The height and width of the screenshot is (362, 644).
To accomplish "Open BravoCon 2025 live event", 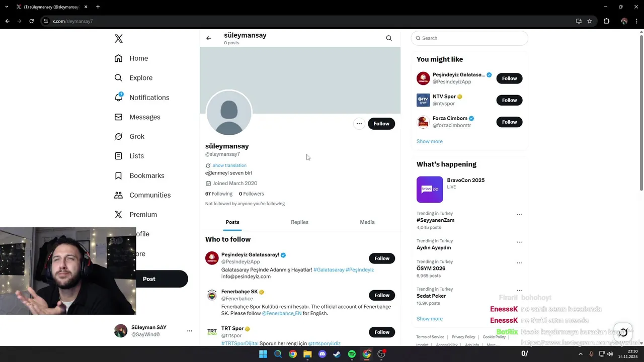I will (469, 189).
